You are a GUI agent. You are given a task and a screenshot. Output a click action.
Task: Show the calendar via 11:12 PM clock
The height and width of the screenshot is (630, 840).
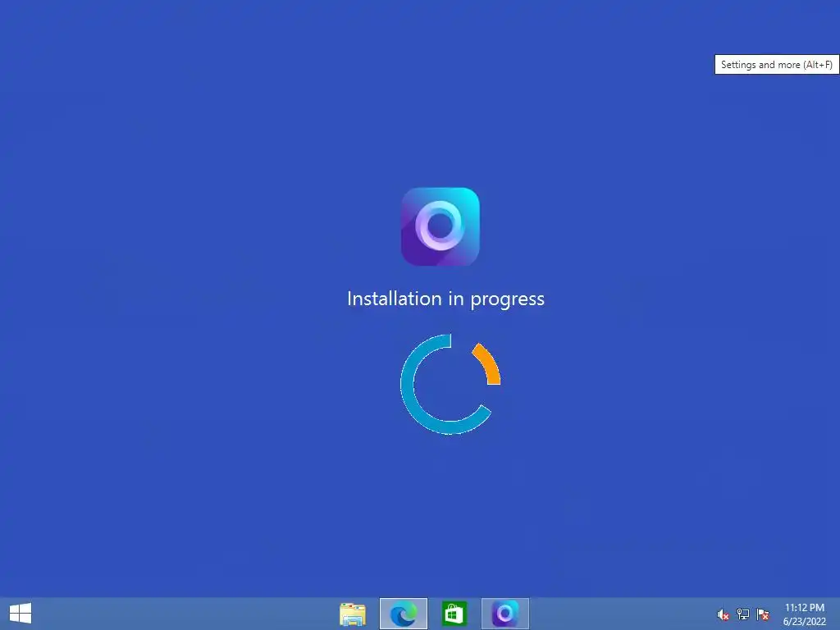[805, 614]
